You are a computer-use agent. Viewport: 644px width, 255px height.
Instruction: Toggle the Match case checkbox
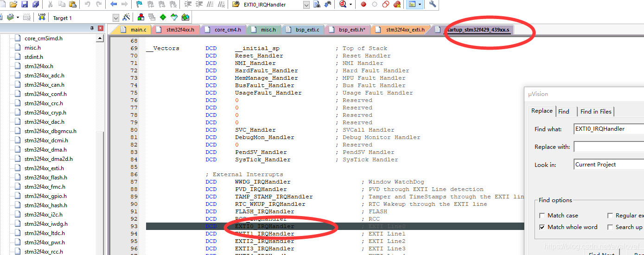pyautogui.click(x=542, y=216)
